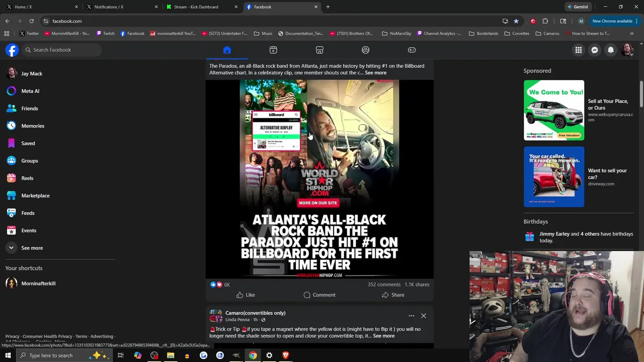Hide the Camaro(convertibles only) post
The width and height of the screenshot is (644, 362).
point(424,316)
